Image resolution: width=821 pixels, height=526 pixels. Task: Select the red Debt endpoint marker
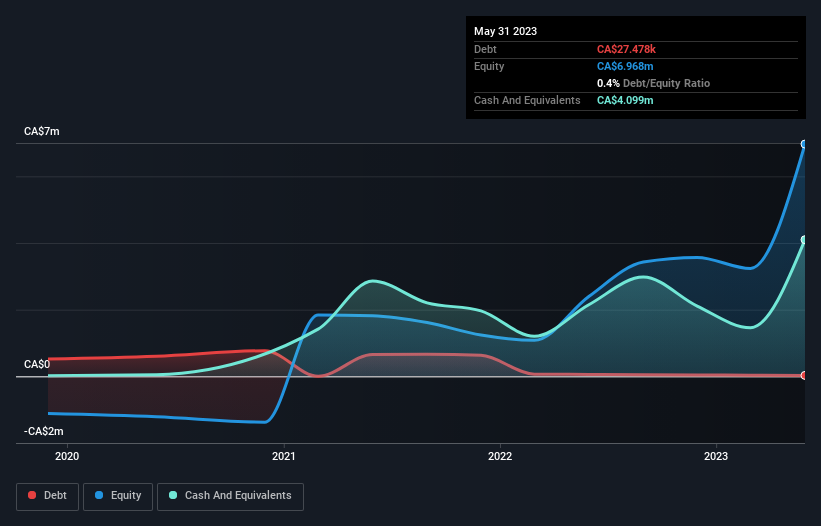804,375
